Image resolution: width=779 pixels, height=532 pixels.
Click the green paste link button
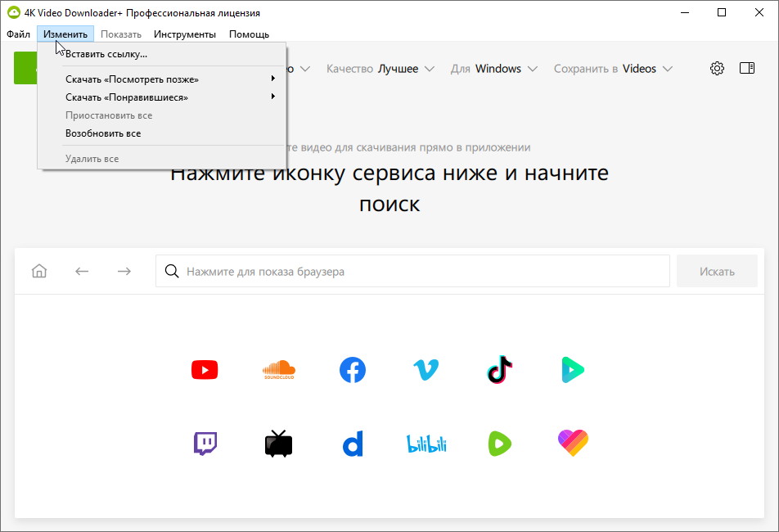(x=25, y=68)
